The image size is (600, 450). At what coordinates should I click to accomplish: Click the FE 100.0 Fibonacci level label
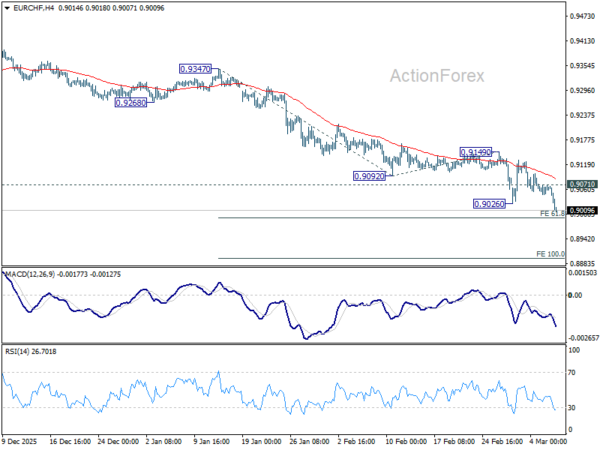[550, 254]
